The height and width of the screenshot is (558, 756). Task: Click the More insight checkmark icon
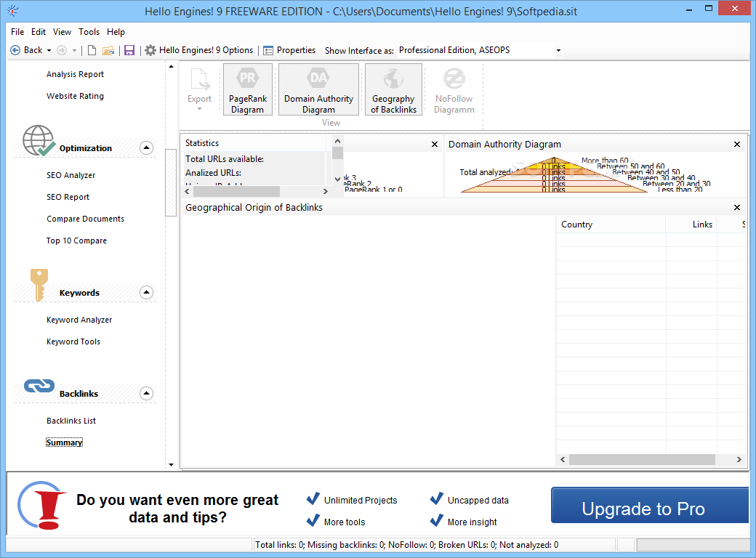click(436, 520)
